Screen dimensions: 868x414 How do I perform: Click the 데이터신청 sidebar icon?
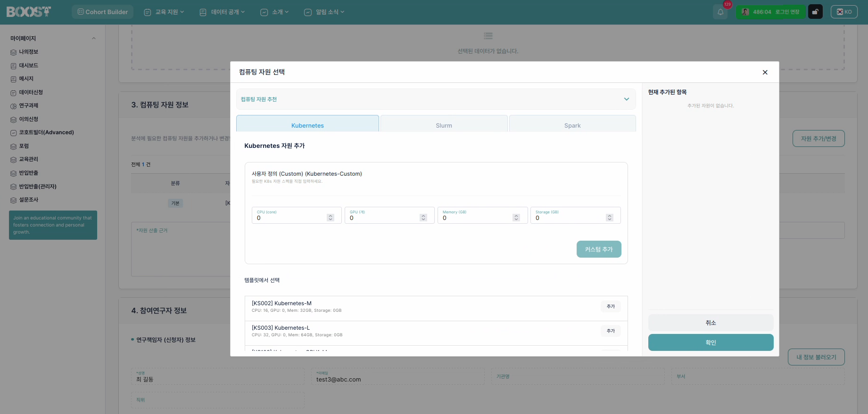[x=13, y=93]
